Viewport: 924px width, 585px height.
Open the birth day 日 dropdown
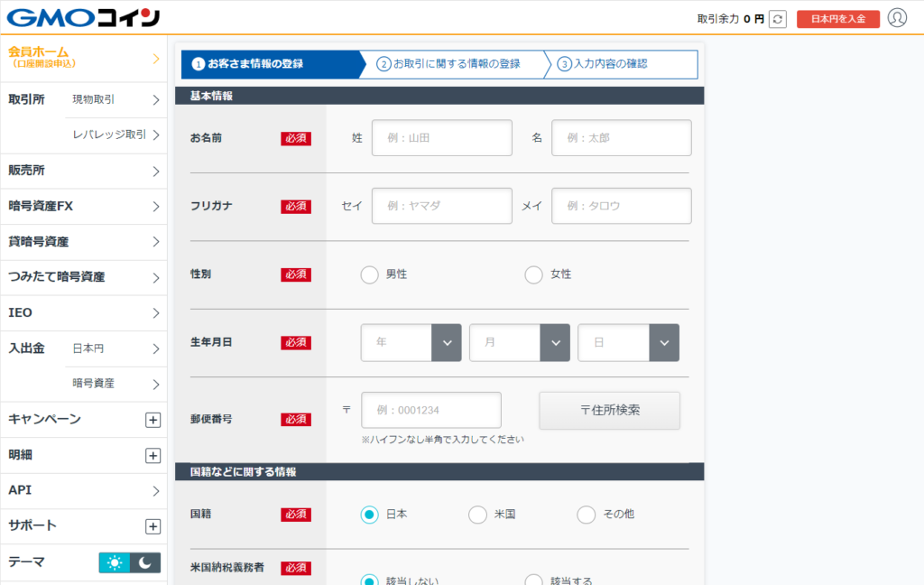tap(628, 343)
